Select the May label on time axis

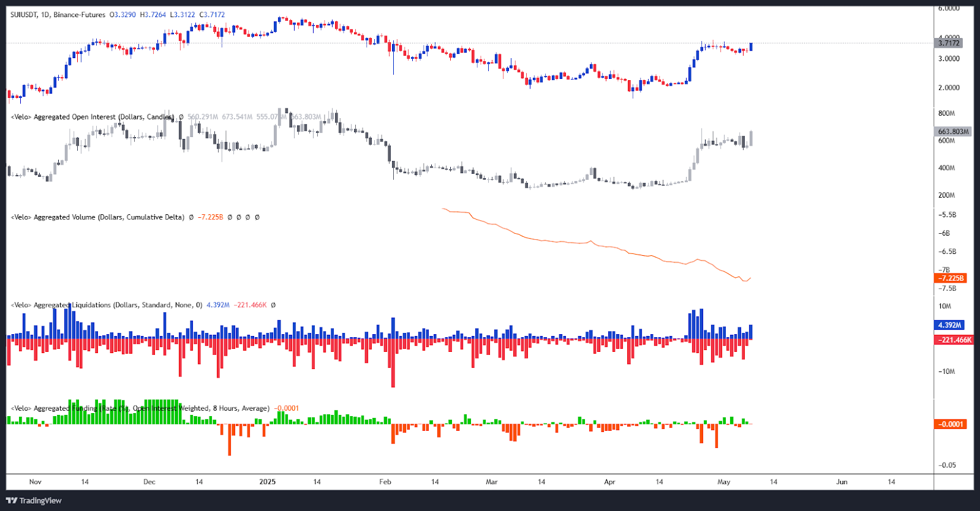click(724, 482)
